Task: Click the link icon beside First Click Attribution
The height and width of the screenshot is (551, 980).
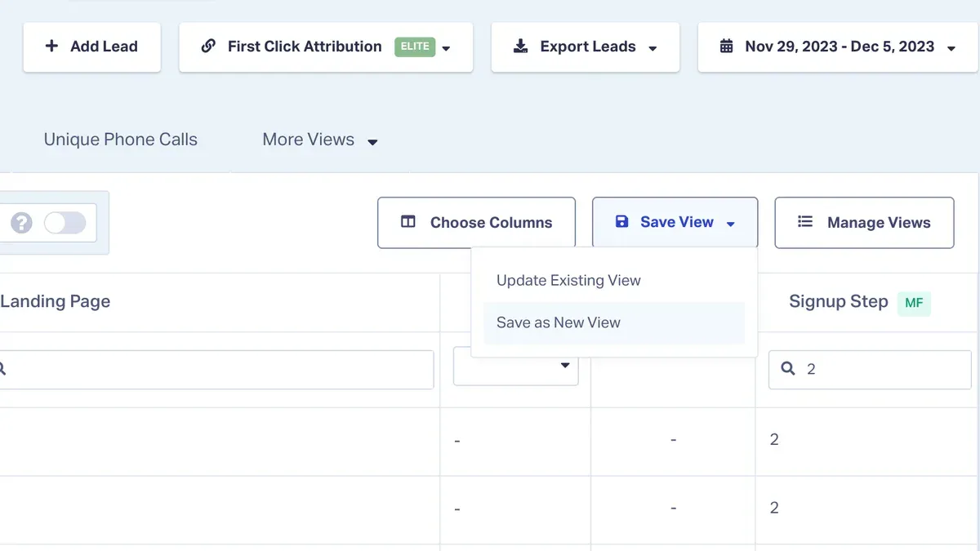Action: click(x=208, y=47)
